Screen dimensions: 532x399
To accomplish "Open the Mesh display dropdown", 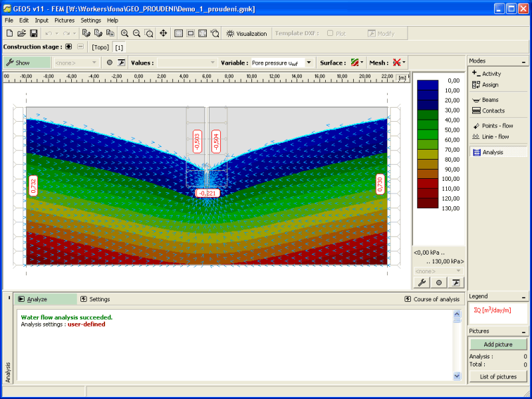I will [x=399, y=63].
